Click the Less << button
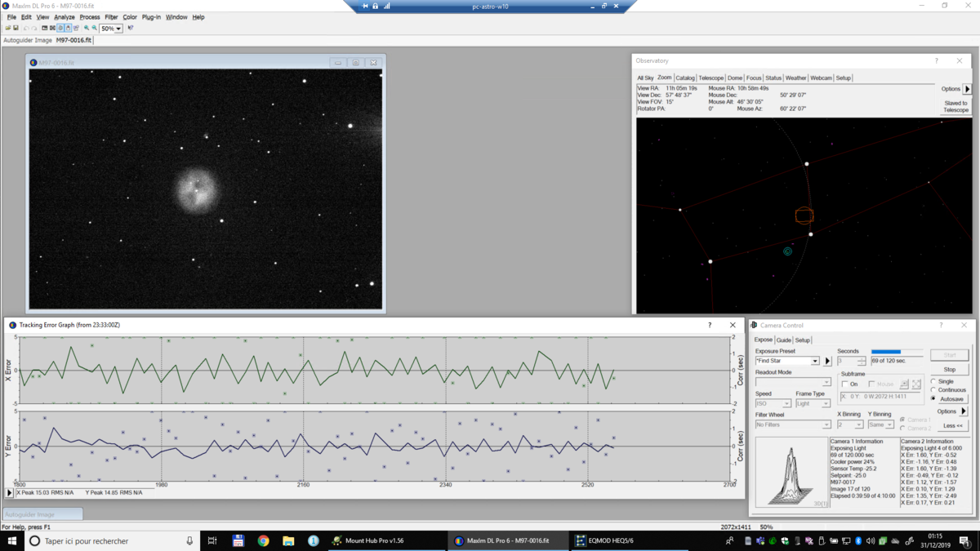 tap(952, 425)
